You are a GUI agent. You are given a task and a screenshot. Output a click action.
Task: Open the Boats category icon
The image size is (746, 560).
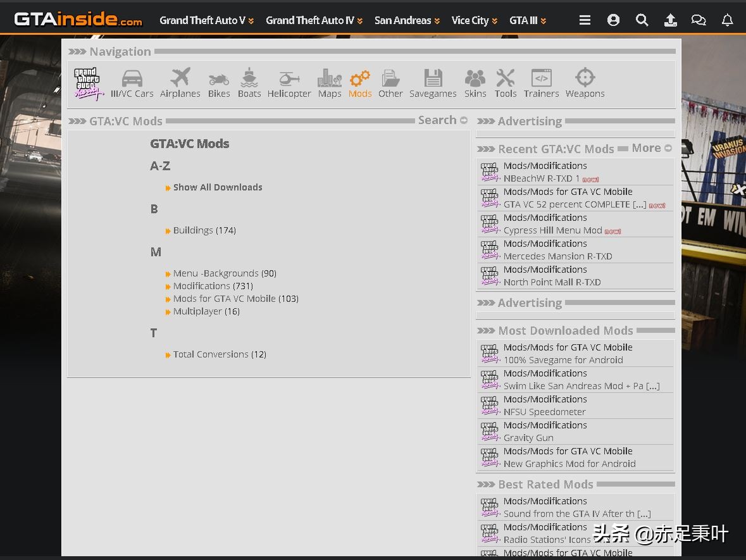click(249, 79)
